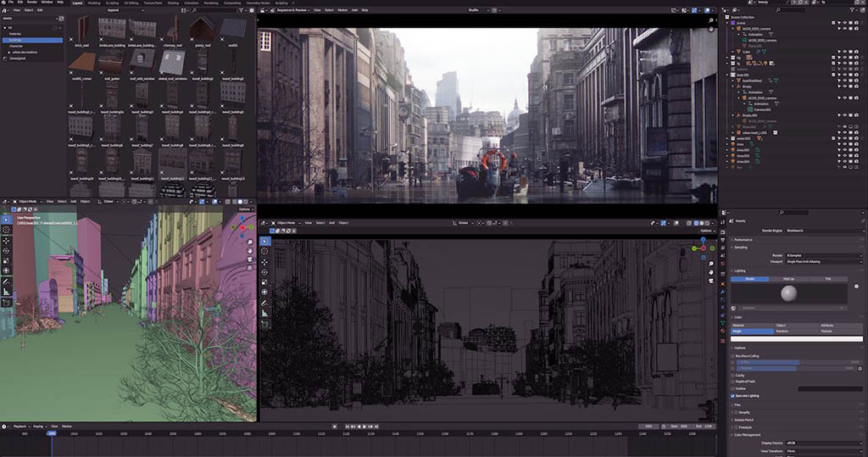Select the MatCap lighting button

click(x=789, y=279)
